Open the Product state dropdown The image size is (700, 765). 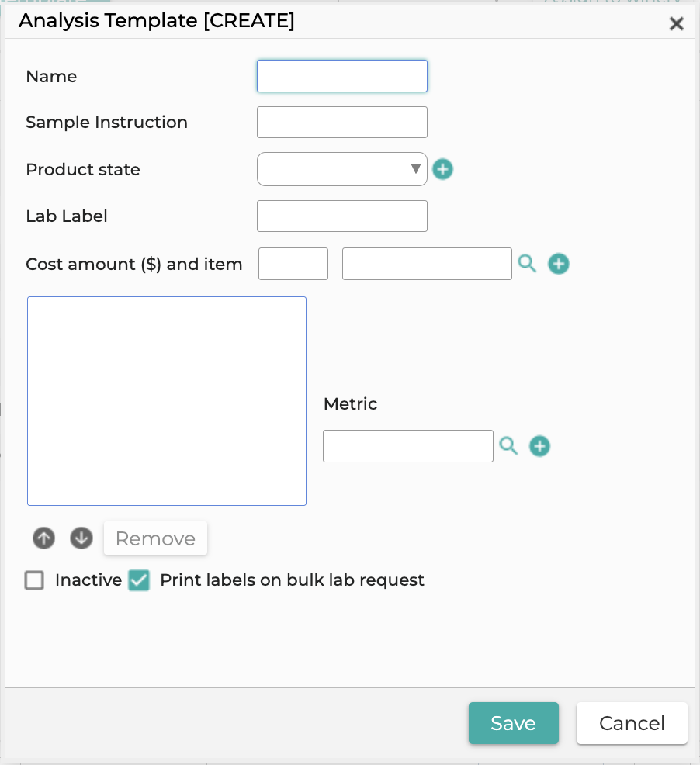(341, 169)
